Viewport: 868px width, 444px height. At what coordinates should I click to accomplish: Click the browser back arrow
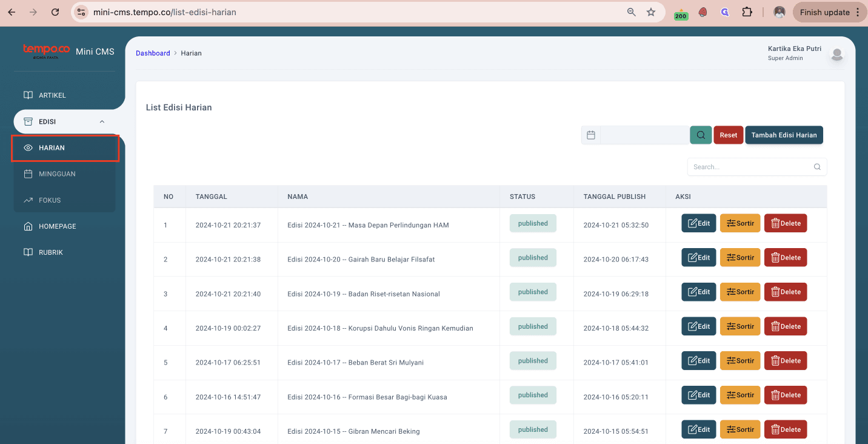pos(12,12)
